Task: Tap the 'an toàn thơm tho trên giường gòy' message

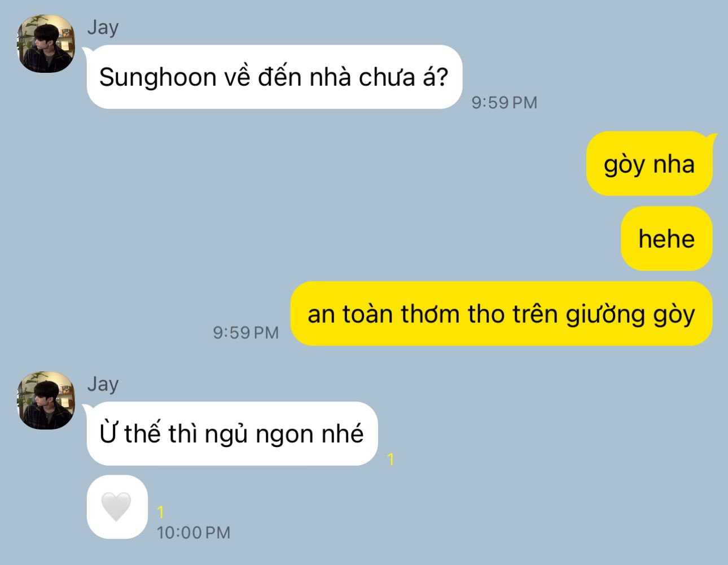Action: tap(501, 314)
